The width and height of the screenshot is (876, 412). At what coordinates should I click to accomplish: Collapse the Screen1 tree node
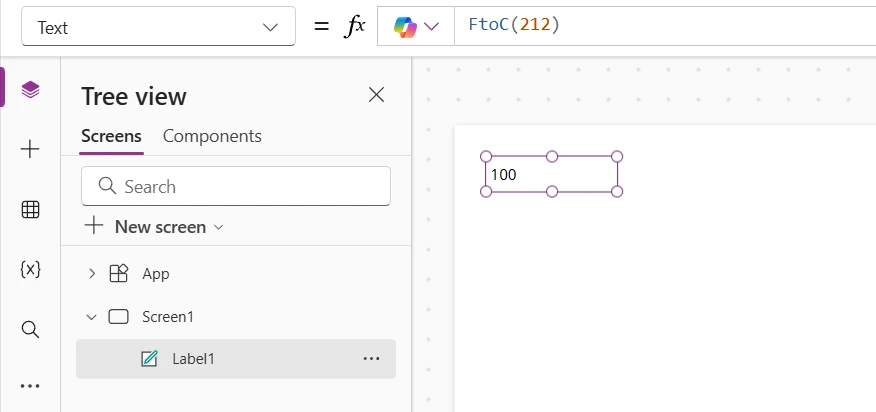tap(92, 317)
